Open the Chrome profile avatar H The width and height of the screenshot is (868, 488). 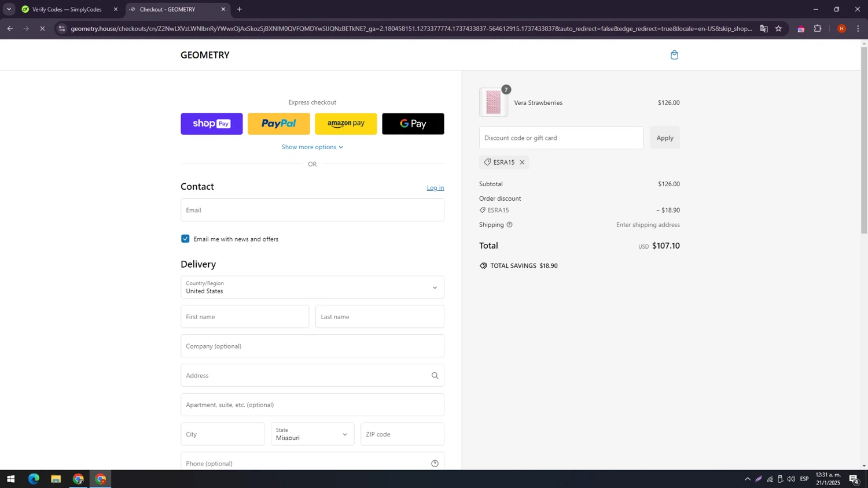pyautogui.click(x=841, y=28)
